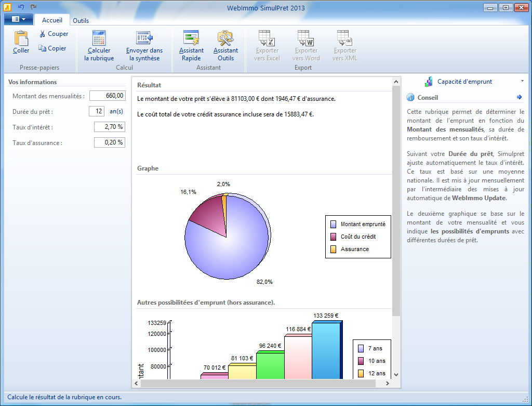Click the Taux d'intérêt field
The image size is (532, 406).
pyautogui.click(x=110, y=127)
